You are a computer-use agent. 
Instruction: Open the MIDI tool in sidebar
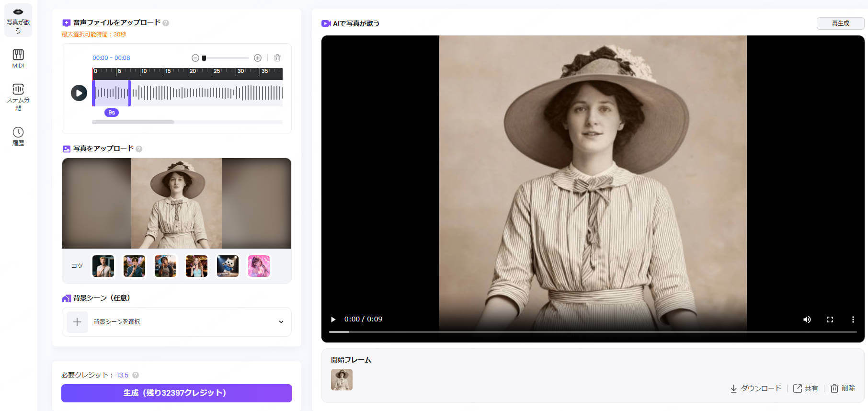pyautogui.click(x=18, y=58)
